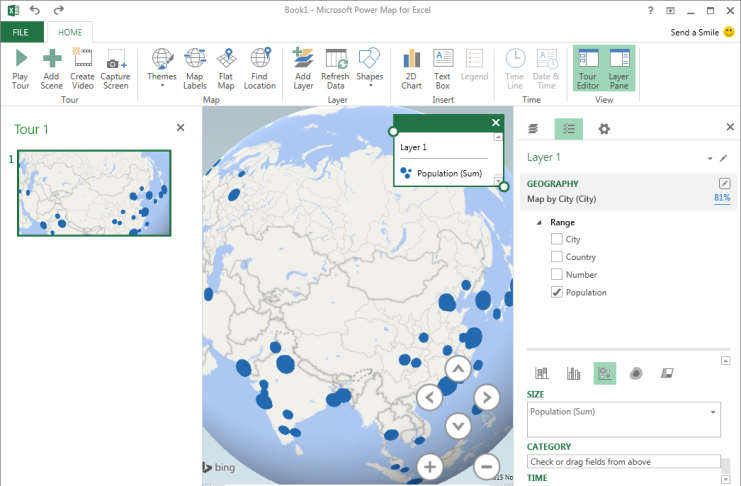Toggle Map Labels on the globe
Viewport: 741px width, 486px height.
click(x=195, y=69)
